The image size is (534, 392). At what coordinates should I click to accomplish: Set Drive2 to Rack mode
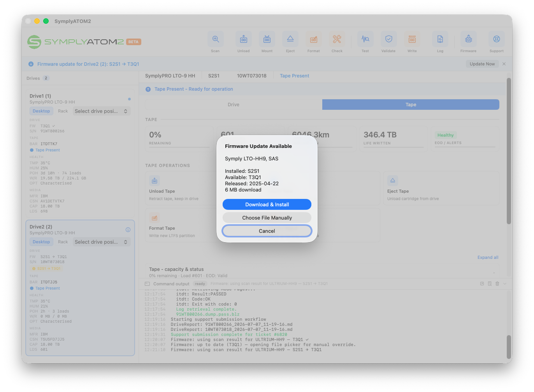click(63, 242)
